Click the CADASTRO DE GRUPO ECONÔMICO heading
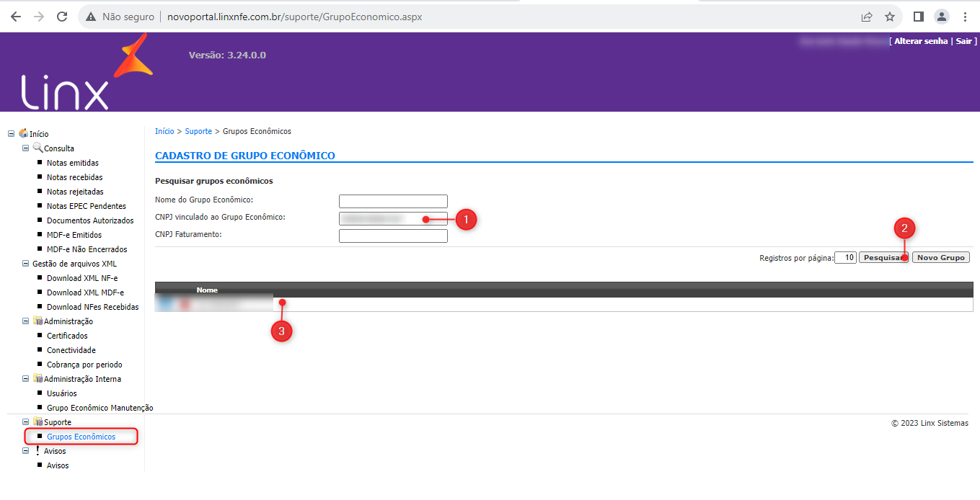 point(245,155)
